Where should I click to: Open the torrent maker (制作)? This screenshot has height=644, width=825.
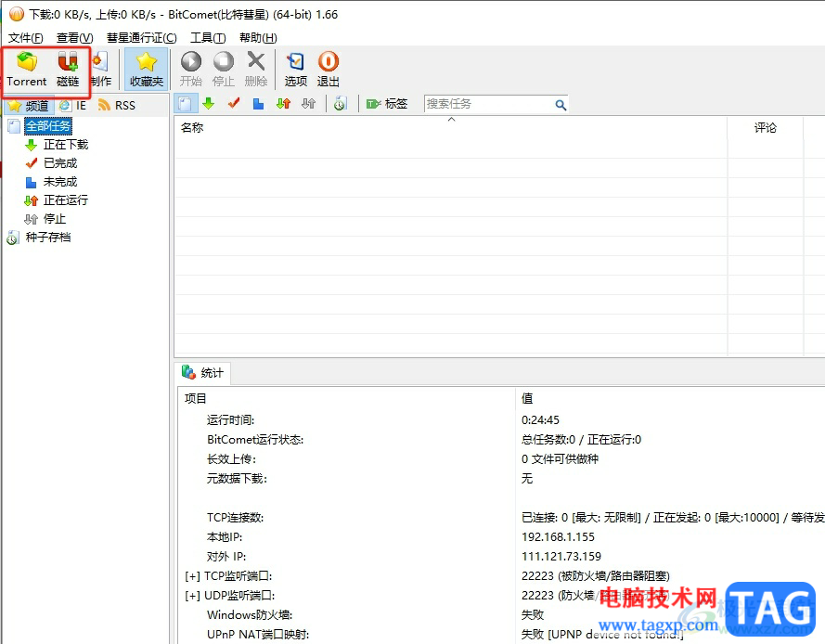(101, 70)
